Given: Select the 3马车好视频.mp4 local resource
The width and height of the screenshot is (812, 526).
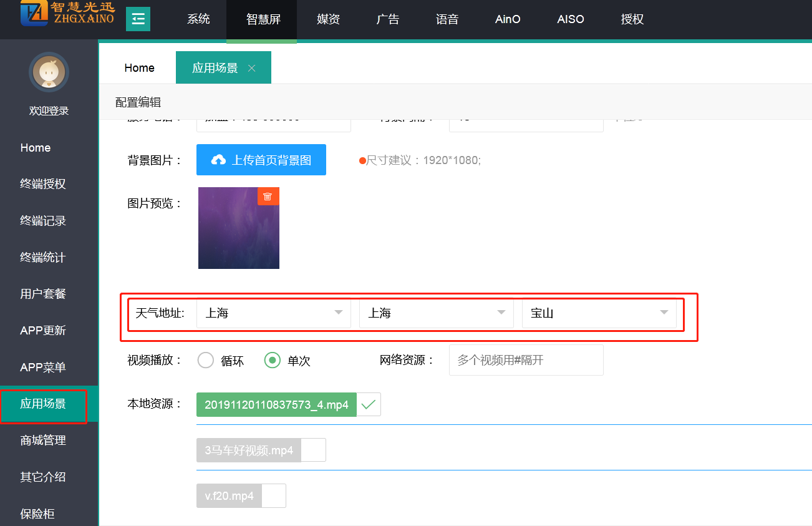Looking at the screenshot, I should [x=249, y=450].
